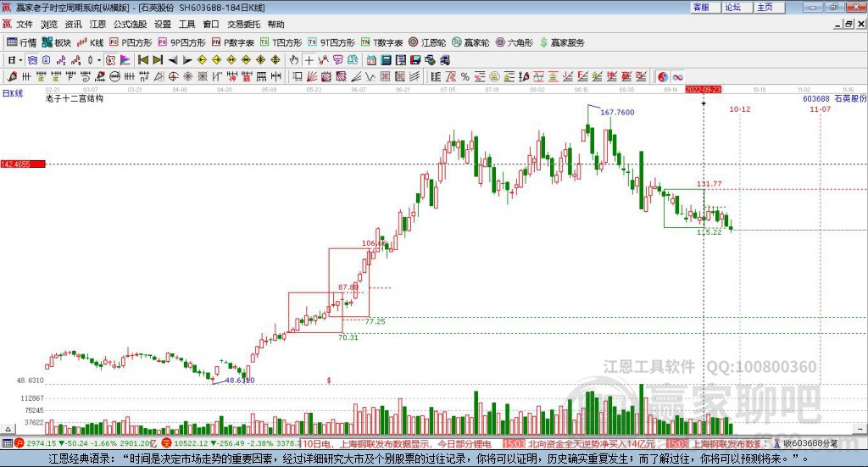
Task: Click the 11-07 date label
Action: (820, 109)
